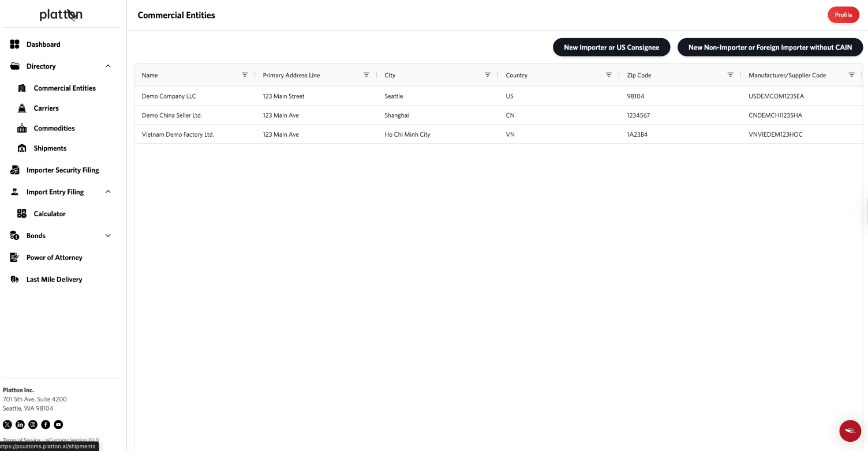Click New Importer or US Consignee button
This screenshot has height=451, width=868.
point(611,47)
